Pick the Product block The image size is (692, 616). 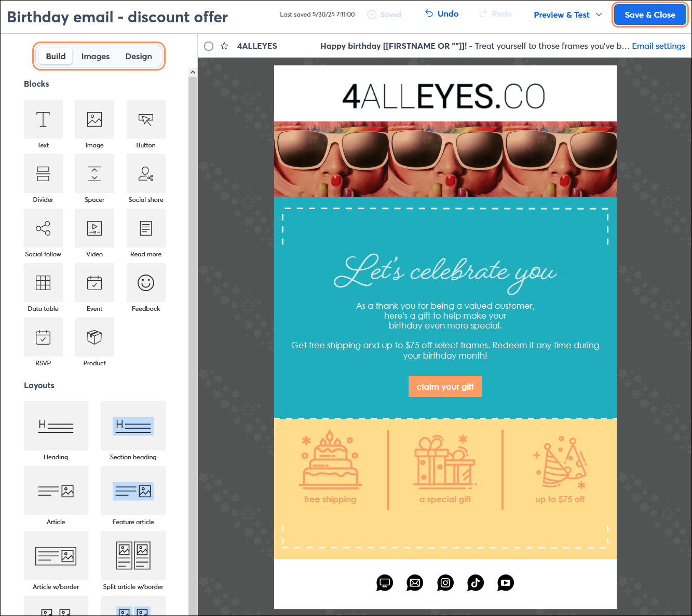click(x=94, y=337)
